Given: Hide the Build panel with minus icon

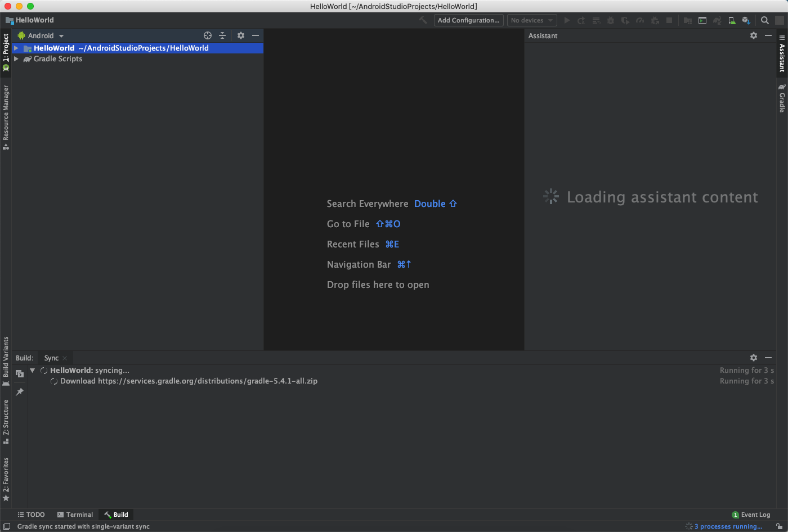Looking at the screenshot, I should coord(768,358).
